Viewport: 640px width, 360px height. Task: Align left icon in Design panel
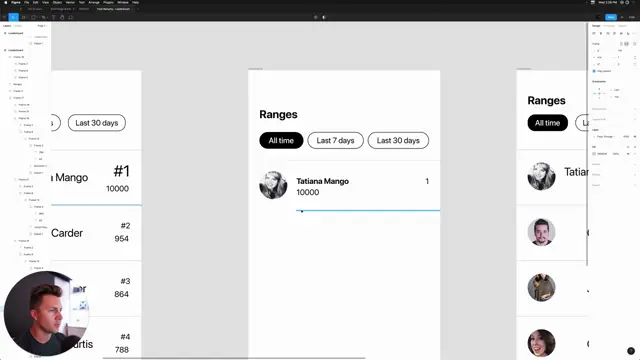[x=594, y=33]
